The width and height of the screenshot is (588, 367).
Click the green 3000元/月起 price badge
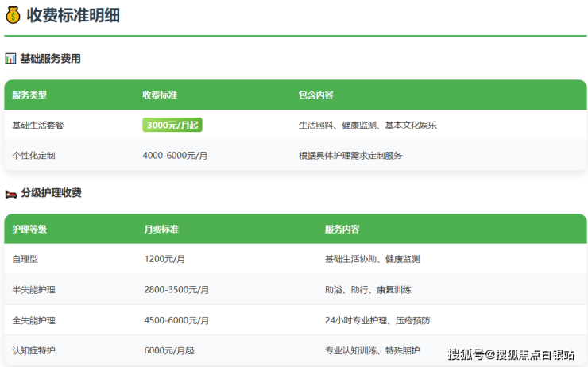pyautogui.click(x=172, y=125)
